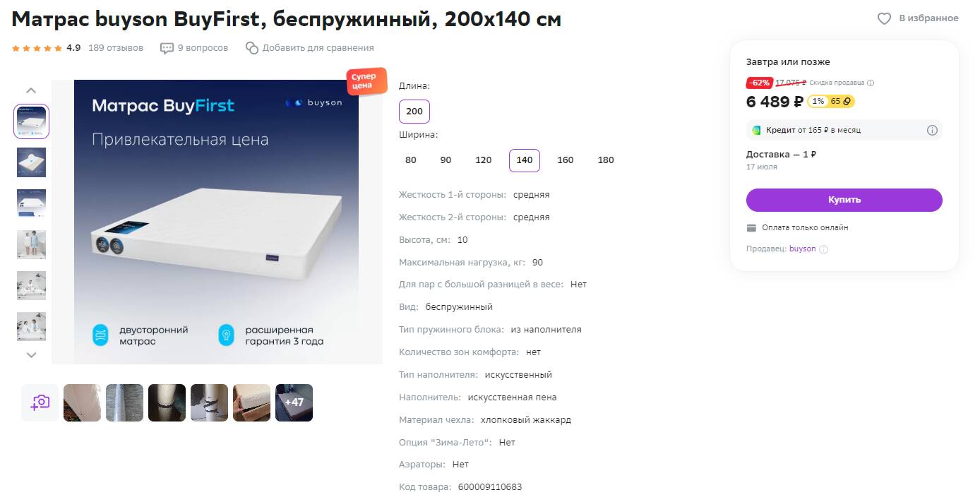This screenshot has width=980, height=502.
Task: Select the length 200 option
Action: tap(414, 112)
